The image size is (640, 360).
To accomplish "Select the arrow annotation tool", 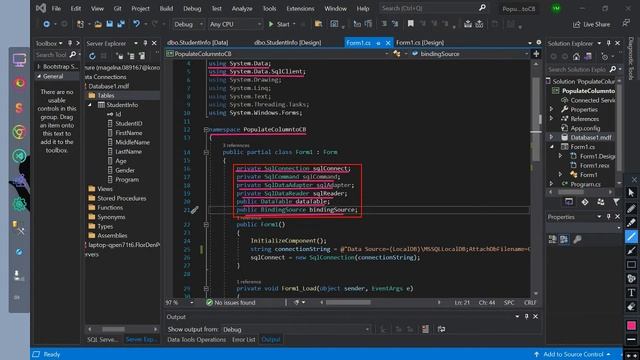I will click(631, 251).
